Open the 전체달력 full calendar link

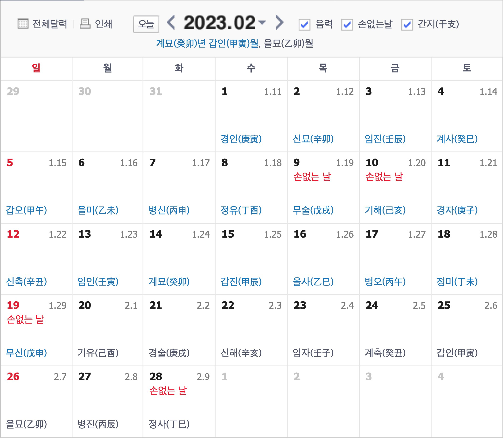pyautogui.click(x=50, y=24)
